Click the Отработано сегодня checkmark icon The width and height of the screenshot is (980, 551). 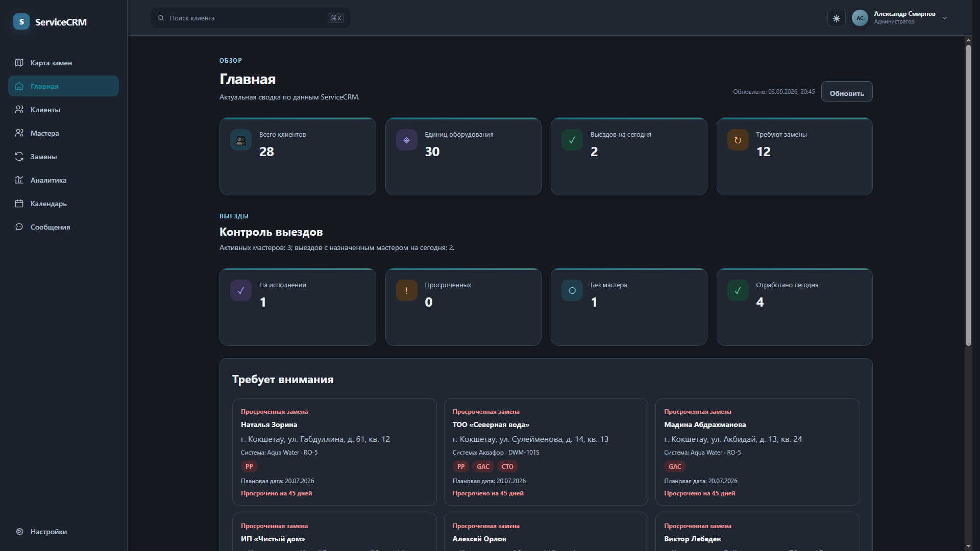pos(738,290)
